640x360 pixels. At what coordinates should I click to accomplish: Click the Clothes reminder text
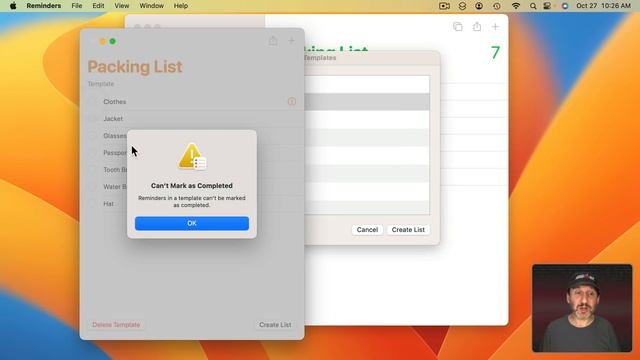tap(115, 102)
